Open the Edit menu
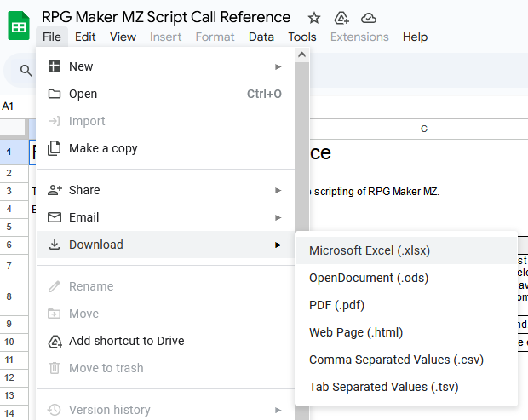The image size is (528, 420). (x=85, y=37)
